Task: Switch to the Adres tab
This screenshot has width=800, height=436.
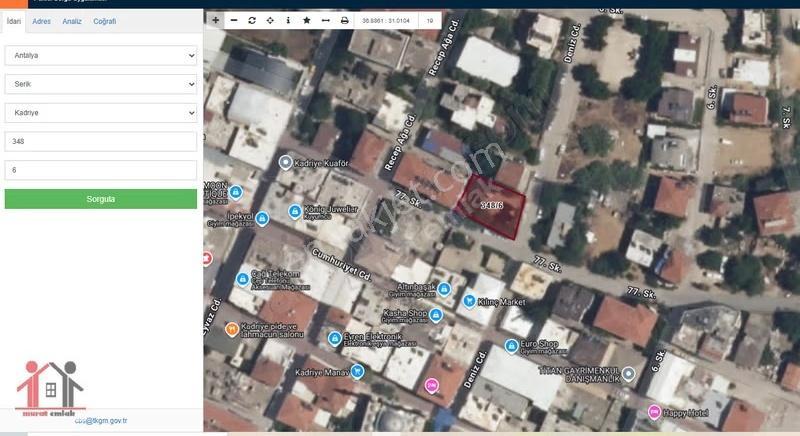Action: tap(41, 21)
